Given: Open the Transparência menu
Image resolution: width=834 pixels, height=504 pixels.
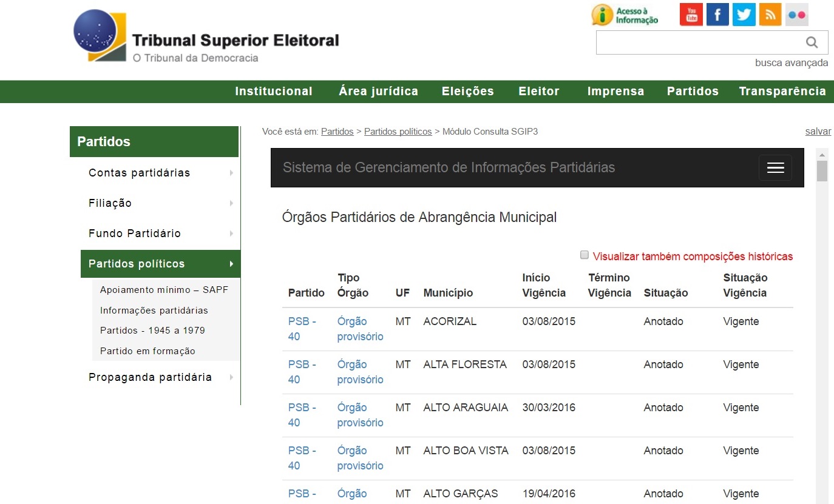Looking at the screenshot, I should click(782, 92).
